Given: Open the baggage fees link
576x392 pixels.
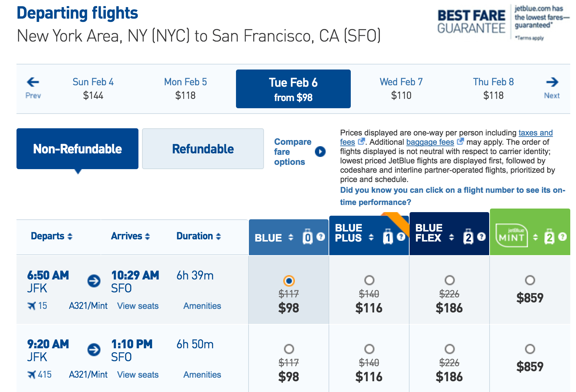Looking at the screenshot, I should [x=430, y=142].
